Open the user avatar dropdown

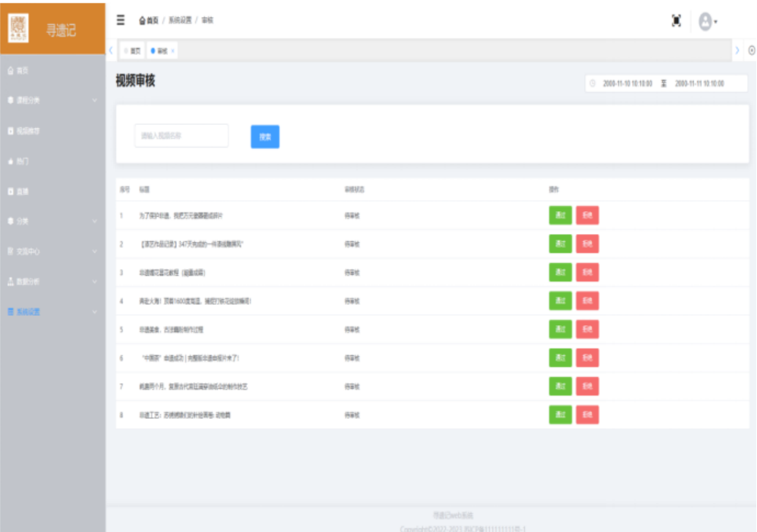[707, 22]
